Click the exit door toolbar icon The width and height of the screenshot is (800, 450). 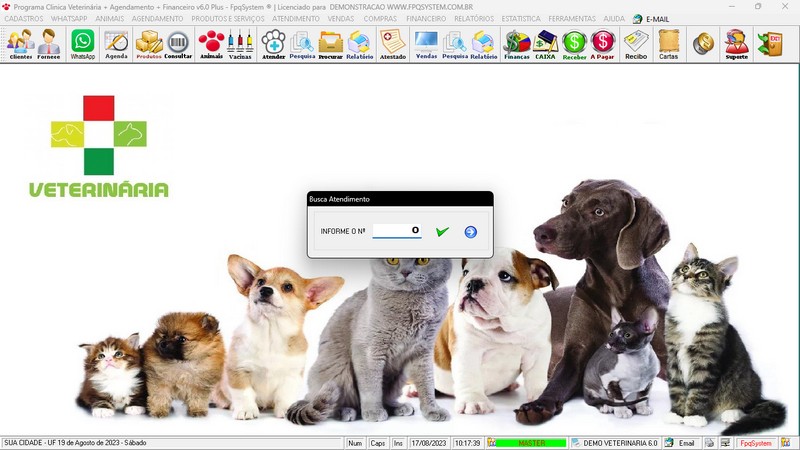tap(770, 44)
